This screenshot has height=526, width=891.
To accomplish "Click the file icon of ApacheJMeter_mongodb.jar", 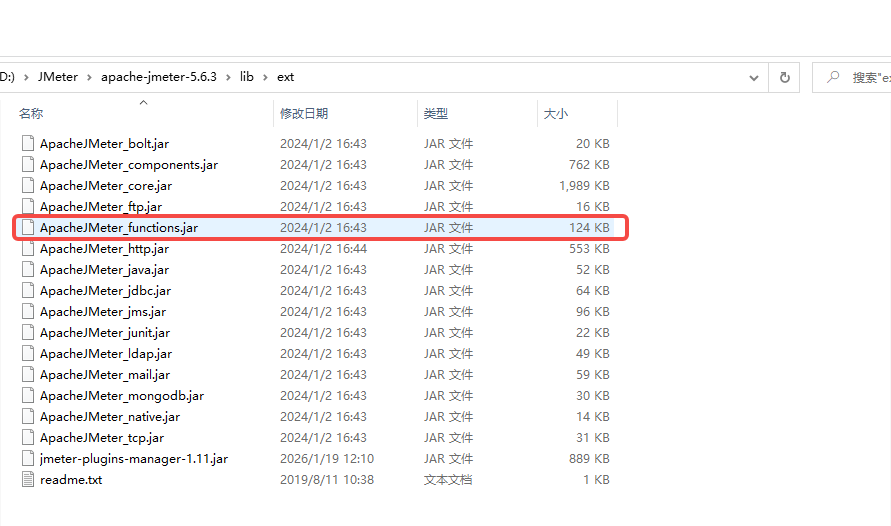I will tap(28, 395).
